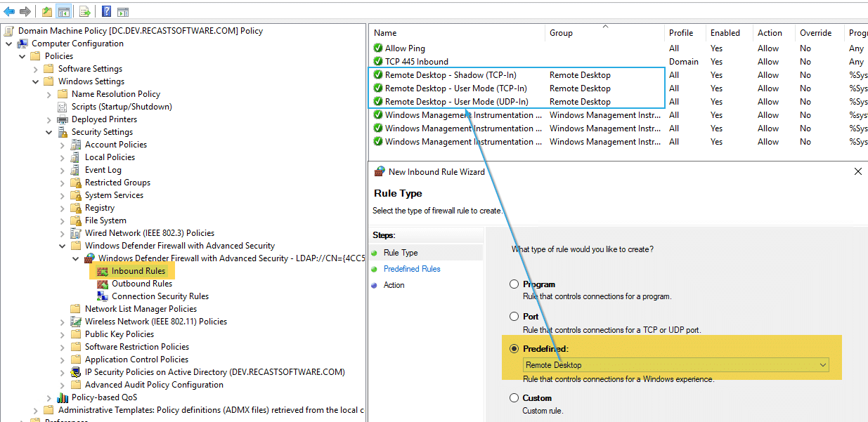Close the New Inbound Rule Wizard
The image size is (868, 422).
[x=857, y=171]
